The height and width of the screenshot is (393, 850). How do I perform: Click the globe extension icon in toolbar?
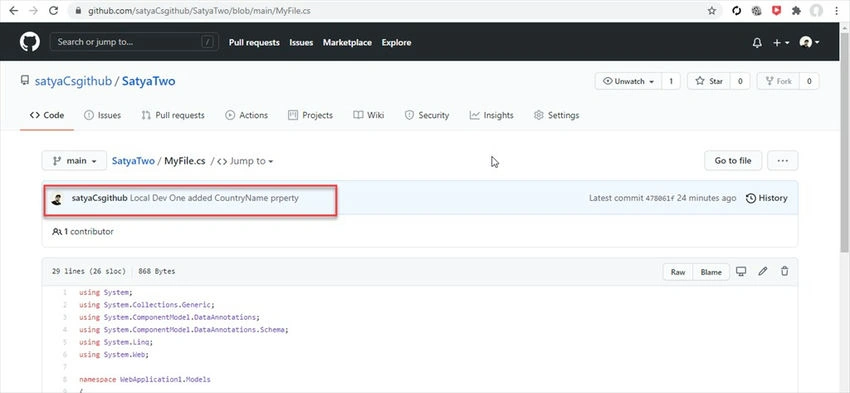tap(756, 11)
